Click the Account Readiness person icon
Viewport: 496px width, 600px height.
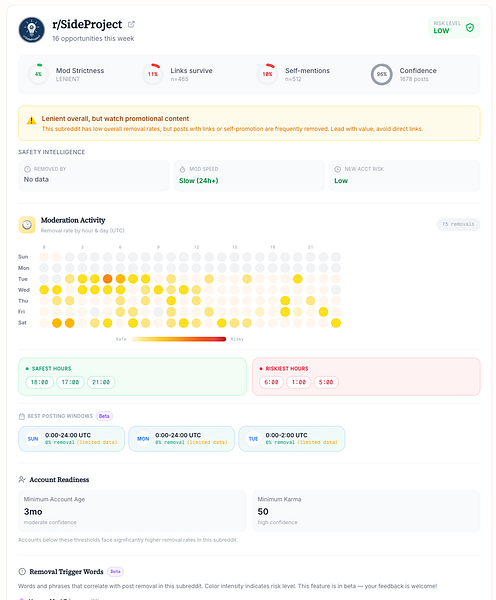[x=22, y=479]
